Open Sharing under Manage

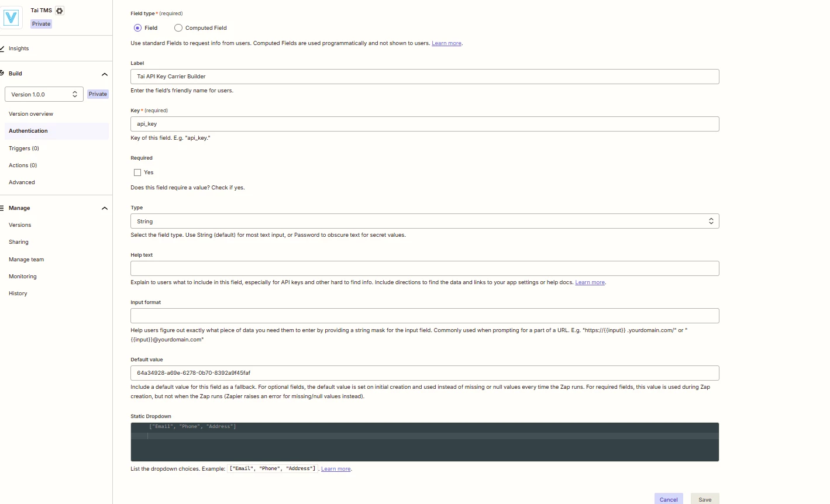coord(19,242)
